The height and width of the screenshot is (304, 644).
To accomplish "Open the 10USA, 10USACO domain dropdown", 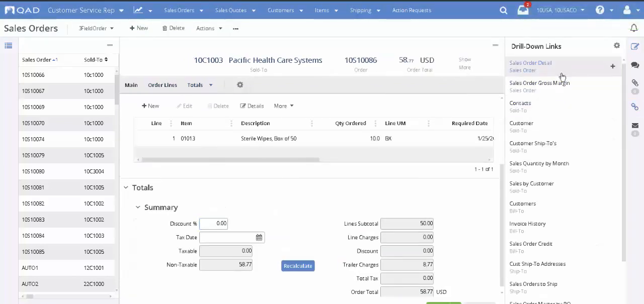I will point(560,10).
